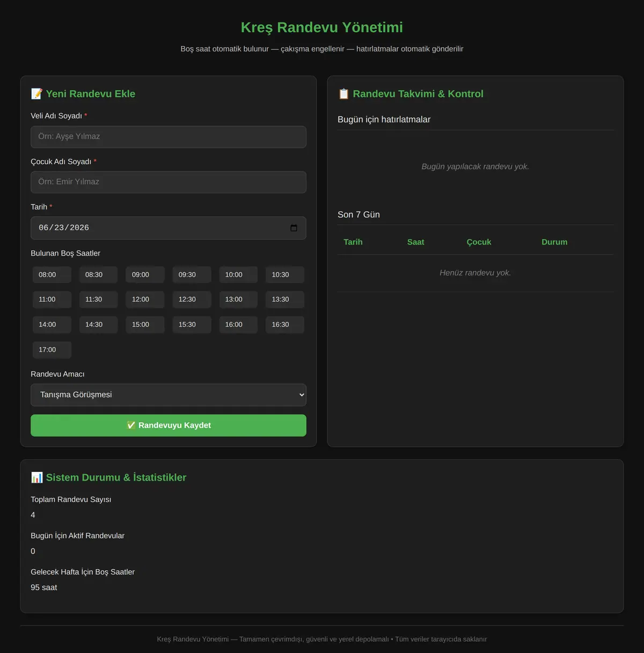Image resolution: width=644 pixels, height=653 pixels.
Task: Select the 08:00 time slot
Action: coord(52,274)
